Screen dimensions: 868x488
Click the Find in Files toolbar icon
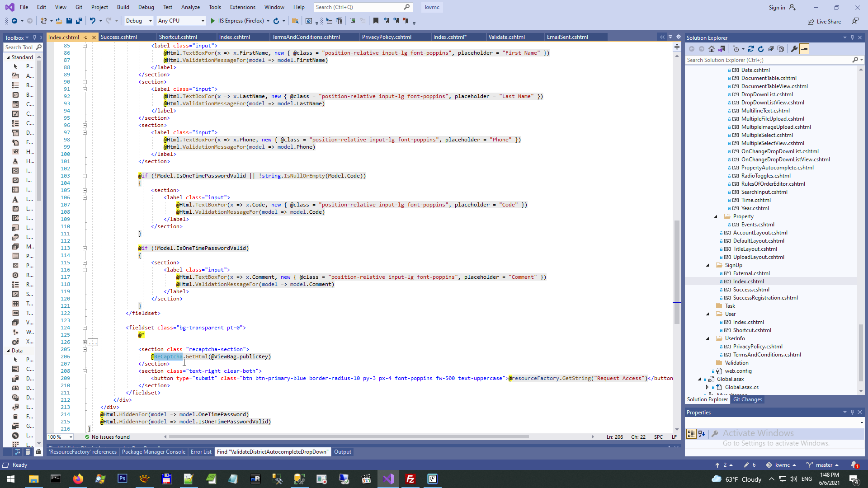[x=295, y=21]
